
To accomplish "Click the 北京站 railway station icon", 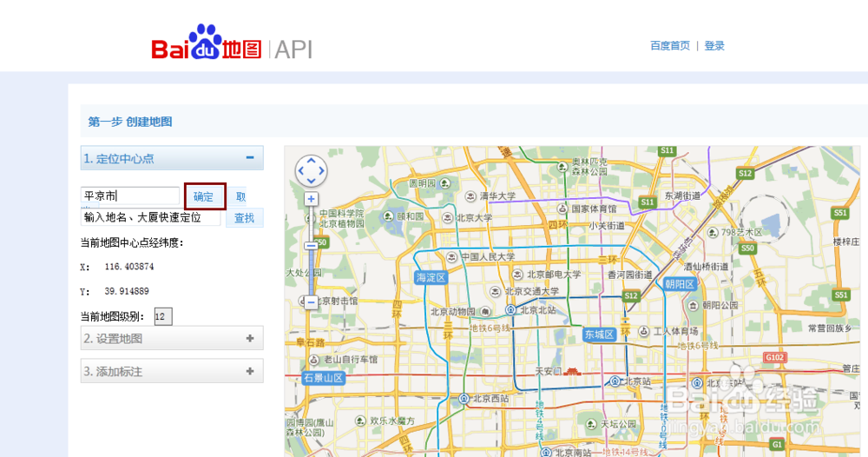I will 615,381.
